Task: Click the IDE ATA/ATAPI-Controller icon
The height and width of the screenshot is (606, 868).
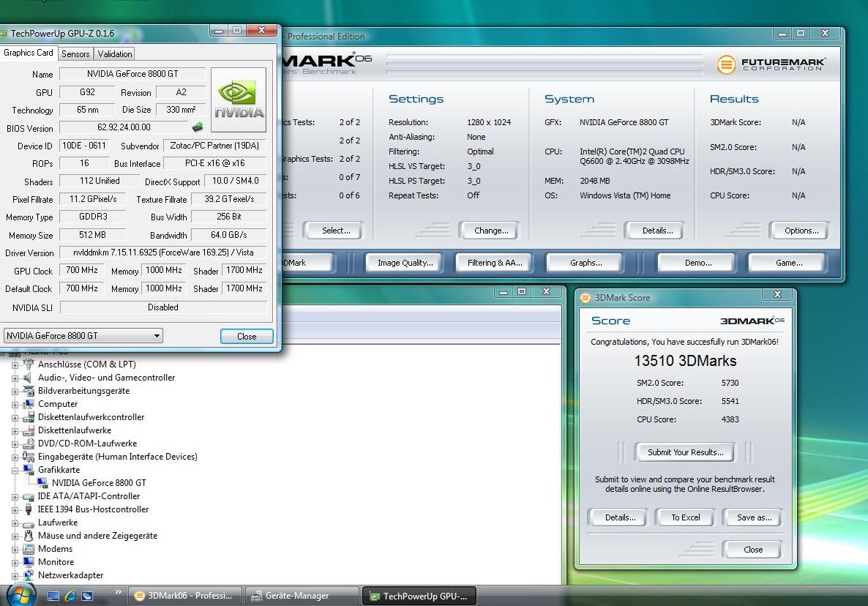Action: click(x=29, y=496)
